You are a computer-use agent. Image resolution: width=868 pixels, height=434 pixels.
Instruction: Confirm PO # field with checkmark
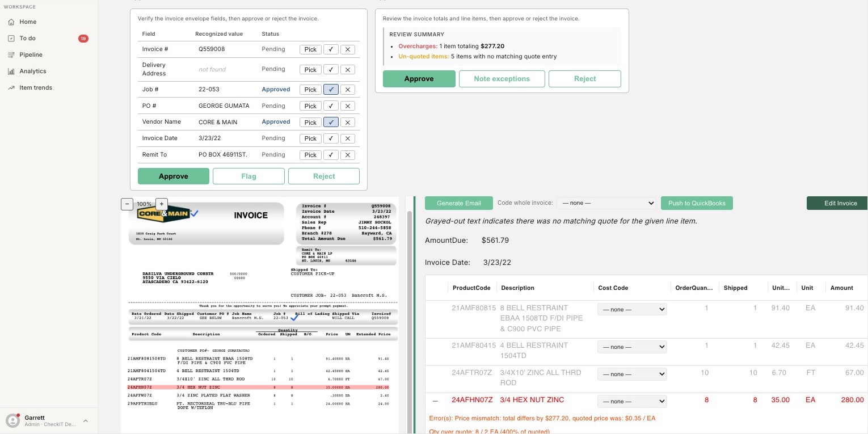(x=331, y=106)
